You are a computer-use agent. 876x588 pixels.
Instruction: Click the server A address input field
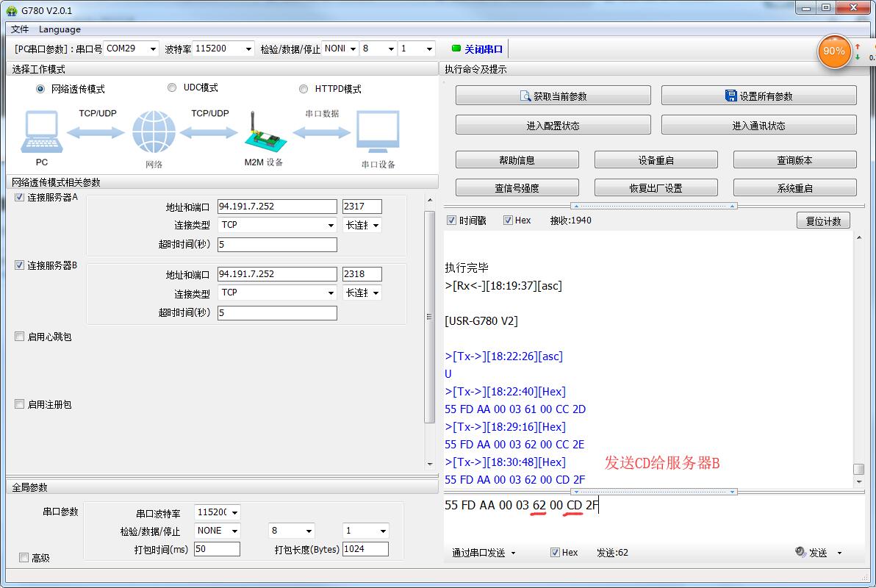(x=277, y=207)
